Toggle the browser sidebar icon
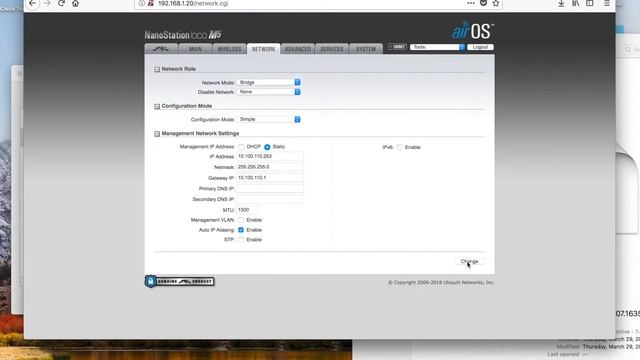640x360 pixels. click(x=590, y=3)
